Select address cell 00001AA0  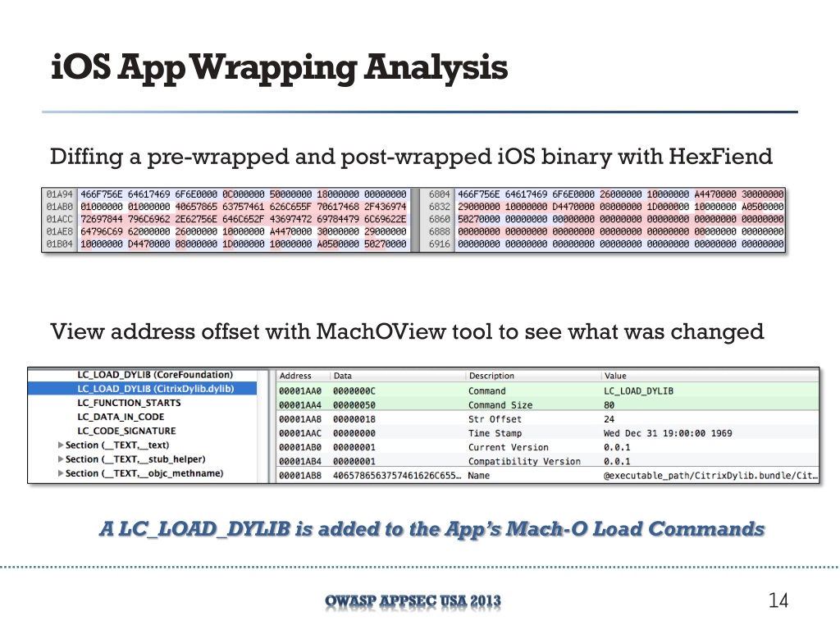point(300,391)
